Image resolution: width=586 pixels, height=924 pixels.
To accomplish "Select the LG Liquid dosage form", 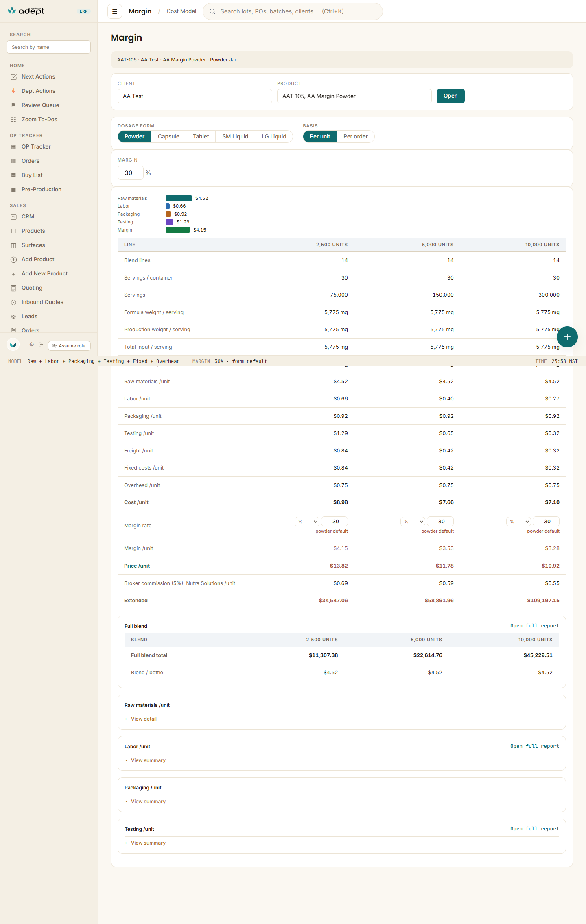I will pyautogui.click(x=274, y=137).
